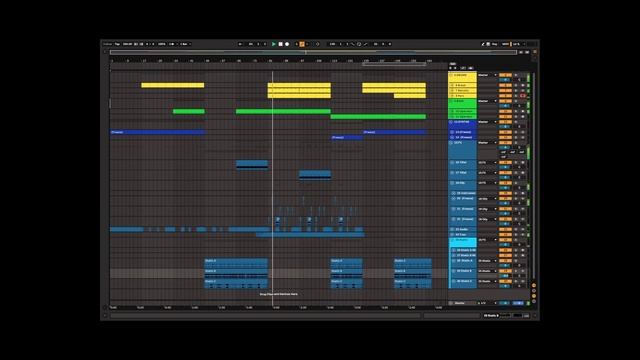Adjust the Master track blue volume field

tap(518, 303)
